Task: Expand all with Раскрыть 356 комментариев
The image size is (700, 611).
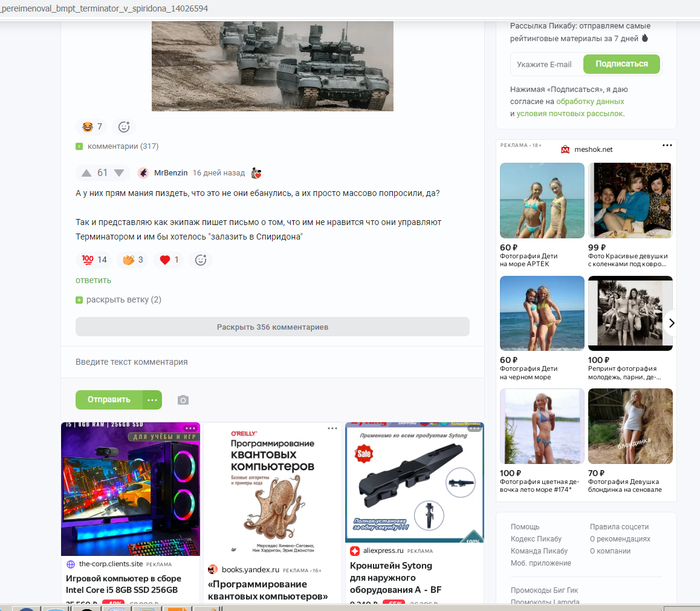Action: [x=272, y=327]
